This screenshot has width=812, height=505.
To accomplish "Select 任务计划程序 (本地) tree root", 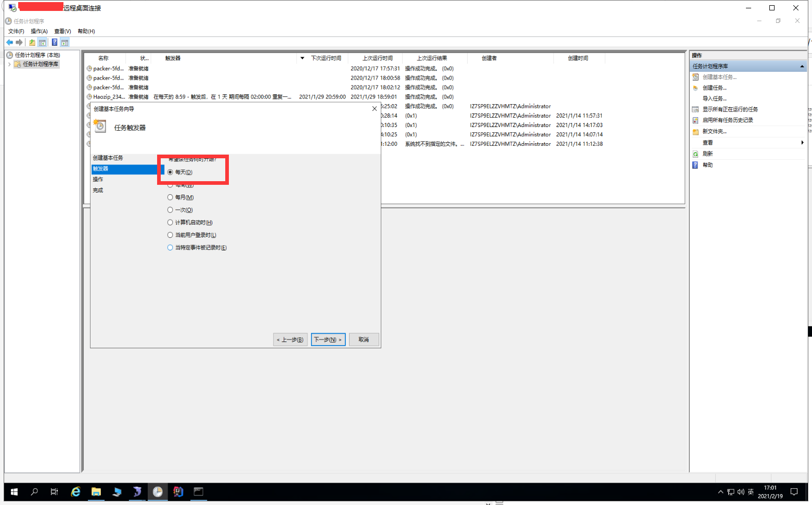I will click(37, 55).
